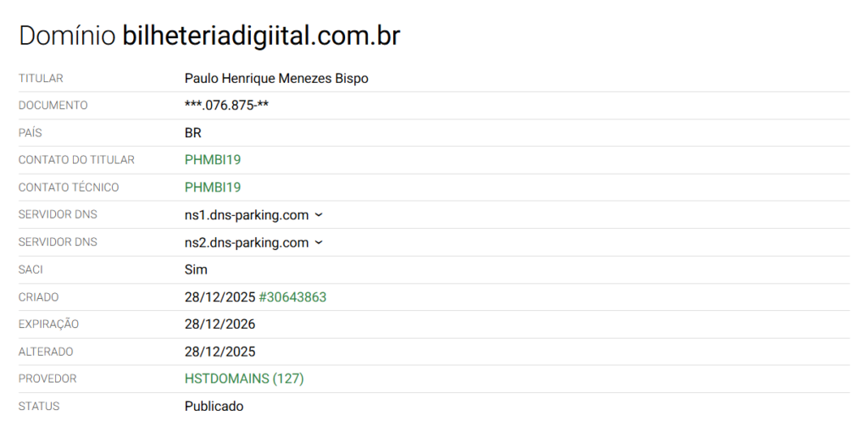Open ticket link #30643863
868x432 pixels.
[292, 297]
